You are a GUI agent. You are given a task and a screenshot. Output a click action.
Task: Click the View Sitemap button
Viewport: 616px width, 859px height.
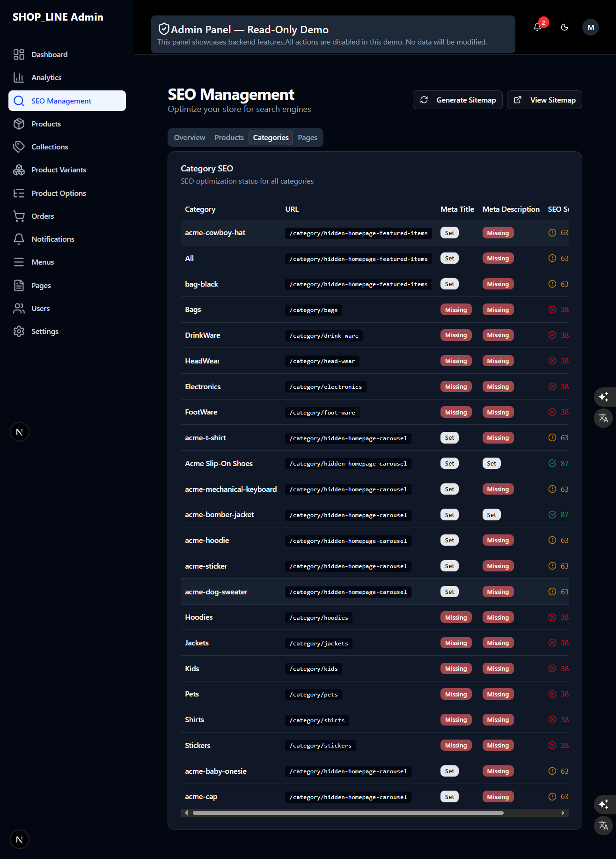tap(544, 100)
